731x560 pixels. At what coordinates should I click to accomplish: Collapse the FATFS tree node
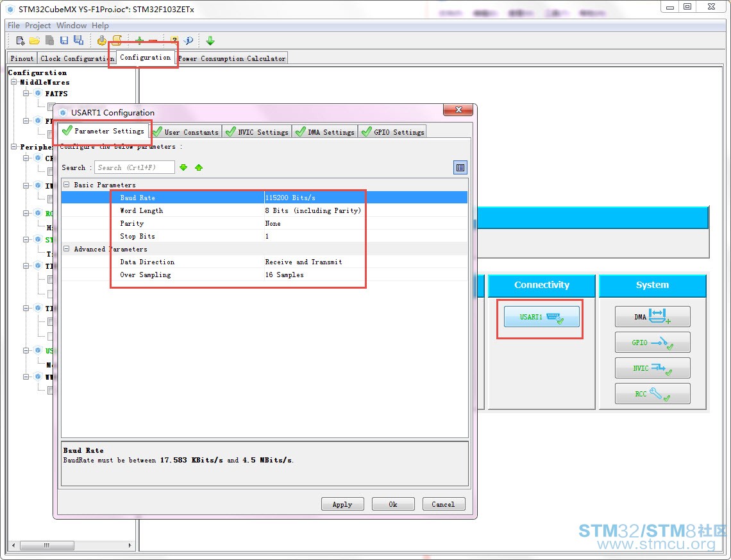click(x=26, y=93)
